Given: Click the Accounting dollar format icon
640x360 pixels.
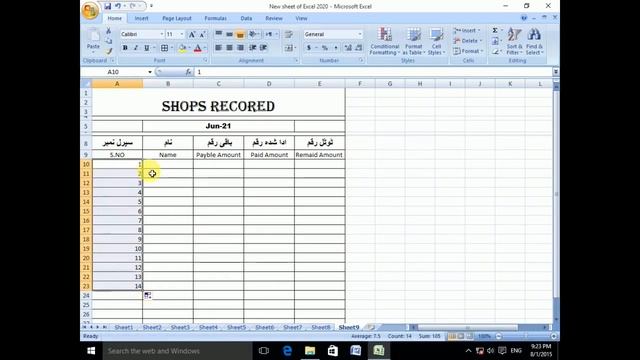Looking at the screenshot, I should 309,48.
